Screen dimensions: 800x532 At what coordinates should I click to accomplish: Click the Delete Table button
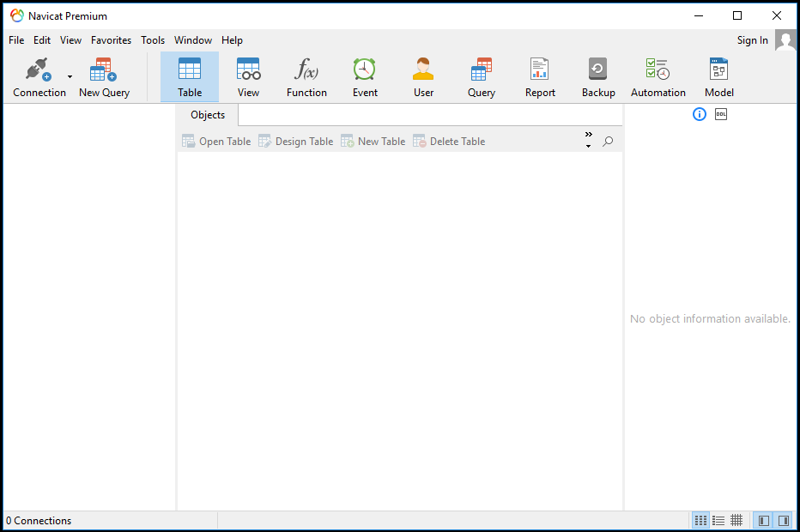pyautogui.click(x=448, y=142)
